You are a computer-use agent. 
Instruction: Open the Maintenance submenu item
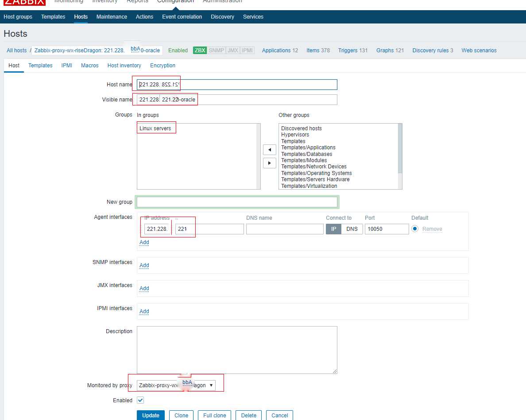coord(112,17)
